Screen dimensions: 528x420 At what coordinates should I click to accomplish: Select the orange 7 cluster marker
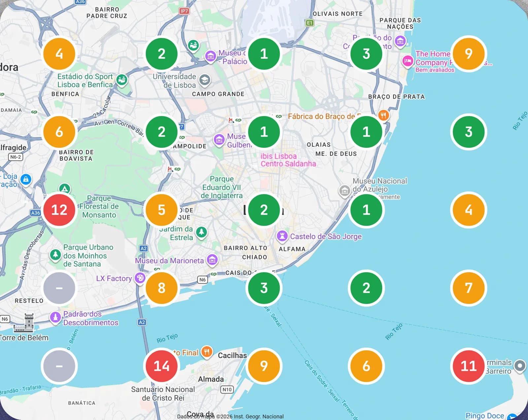(468, 288)
